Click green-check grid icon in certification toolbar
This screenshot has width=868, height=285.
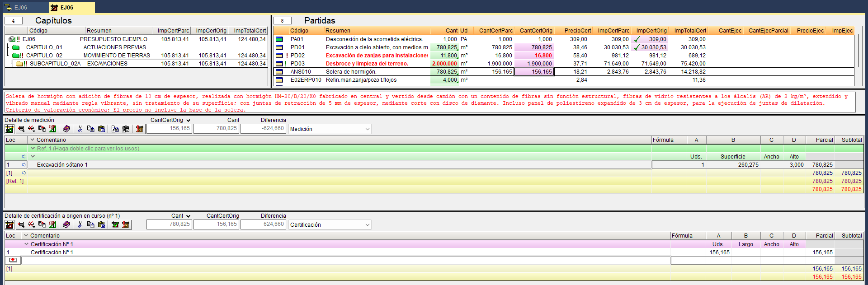coord(115,224)
